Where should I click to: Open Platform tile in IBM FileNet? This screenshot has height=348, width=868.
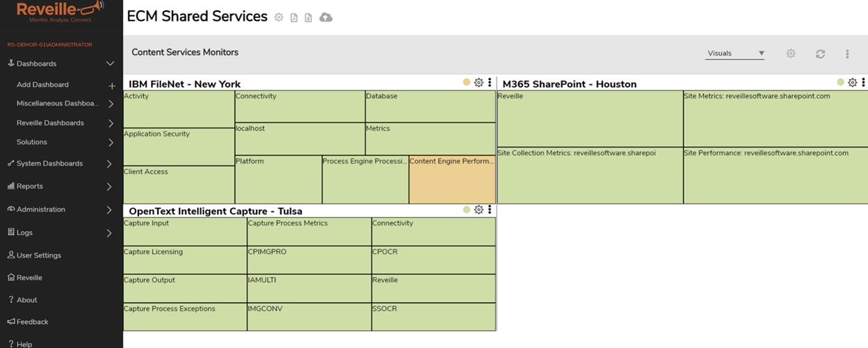pyautogui.click(x=278, y=180)
